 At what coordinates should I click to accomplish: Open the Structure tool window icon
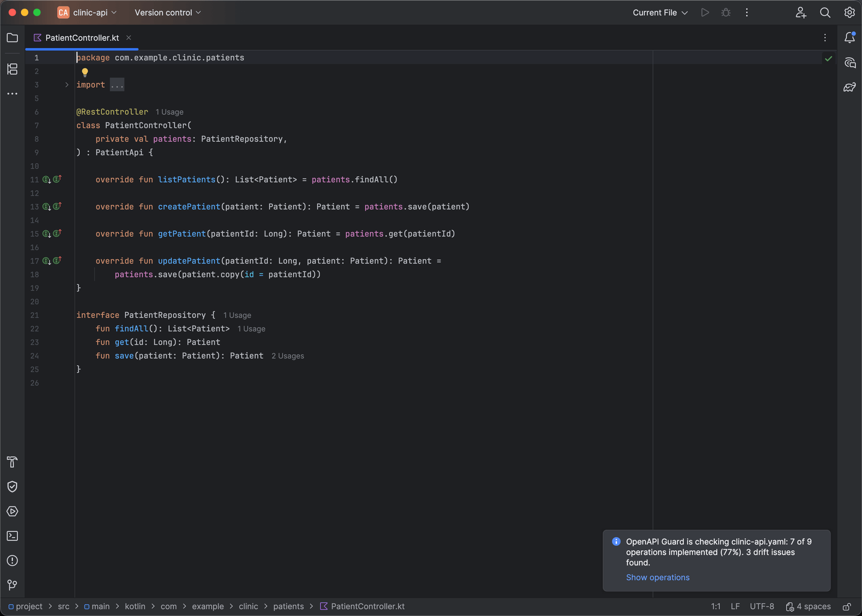coord(12,69)
